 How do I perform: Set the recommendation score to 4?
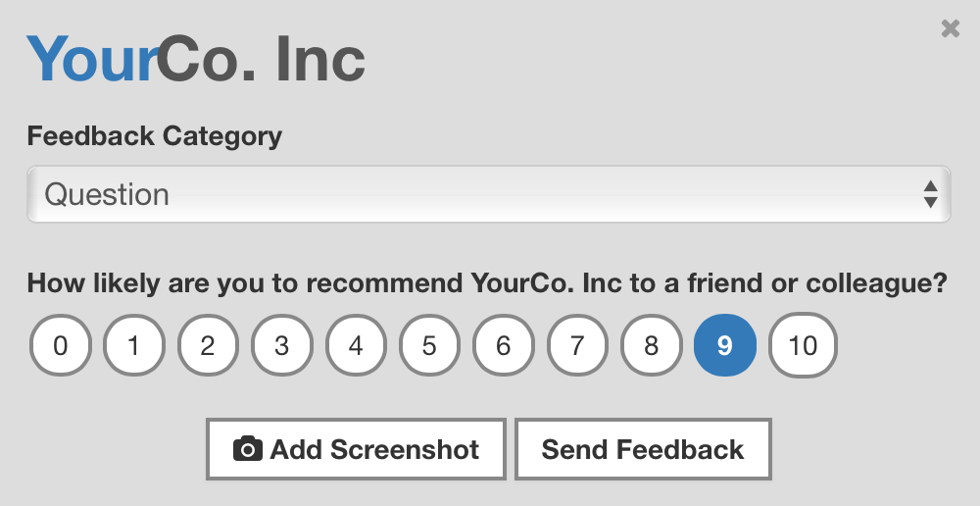tap(356, 345)
